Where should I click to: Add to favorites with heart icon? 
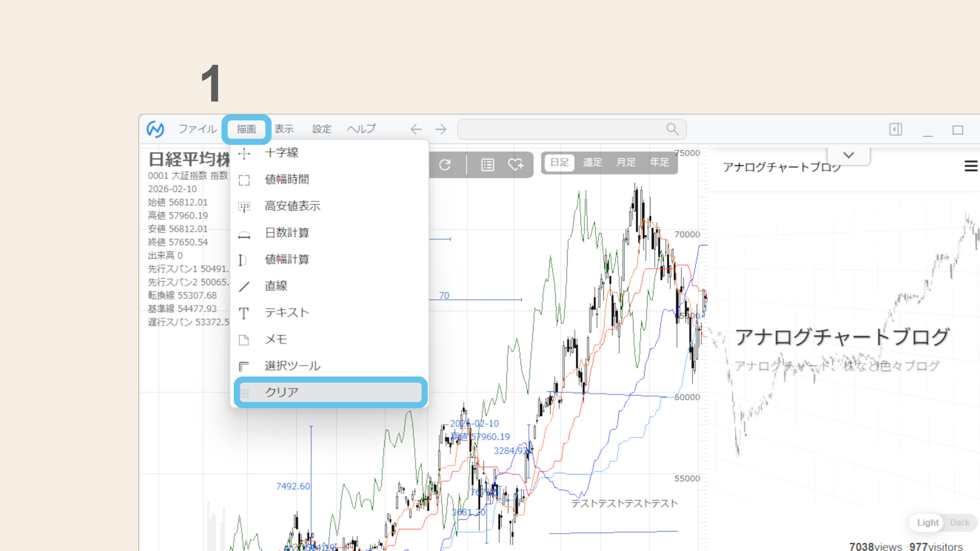[516, 165]
